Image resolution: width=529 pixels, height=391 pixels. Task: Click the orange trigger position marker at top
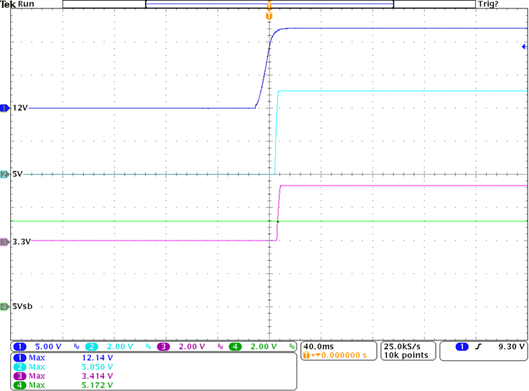point(269,16)
